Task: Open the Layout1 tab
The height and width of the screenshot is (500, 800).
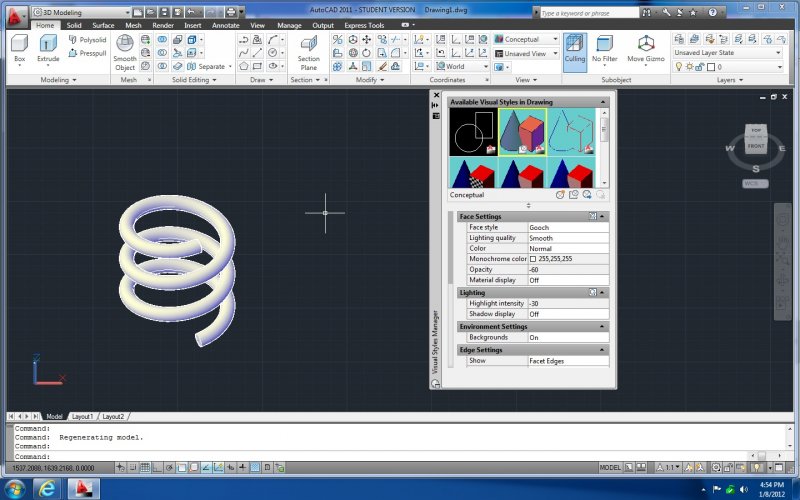Action: [x=82, y=416]
